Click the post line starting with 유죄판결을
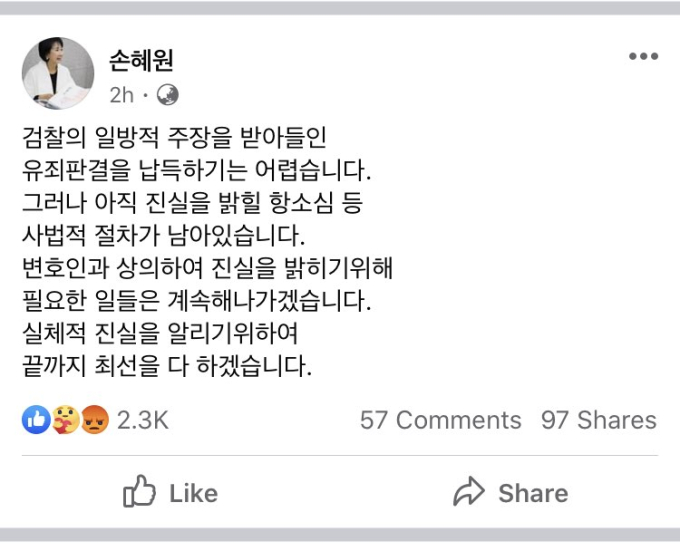Screen dimensions: 680x551 (x=196, y=170)
